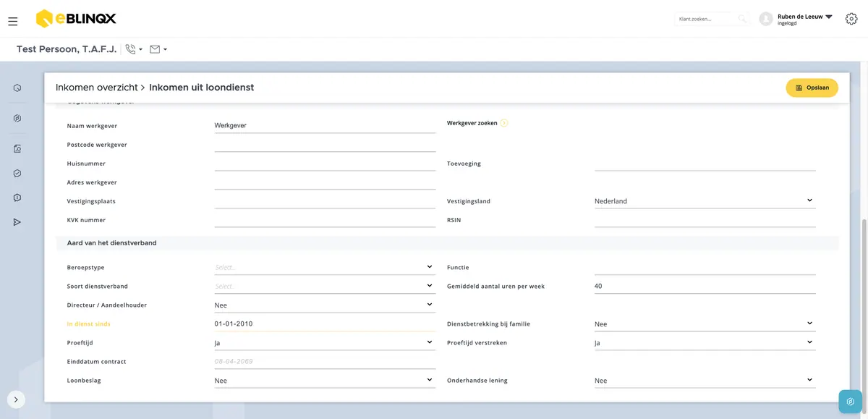Click the teal floating icon button
Screen dimensions: 868x419
click(851, 402)
